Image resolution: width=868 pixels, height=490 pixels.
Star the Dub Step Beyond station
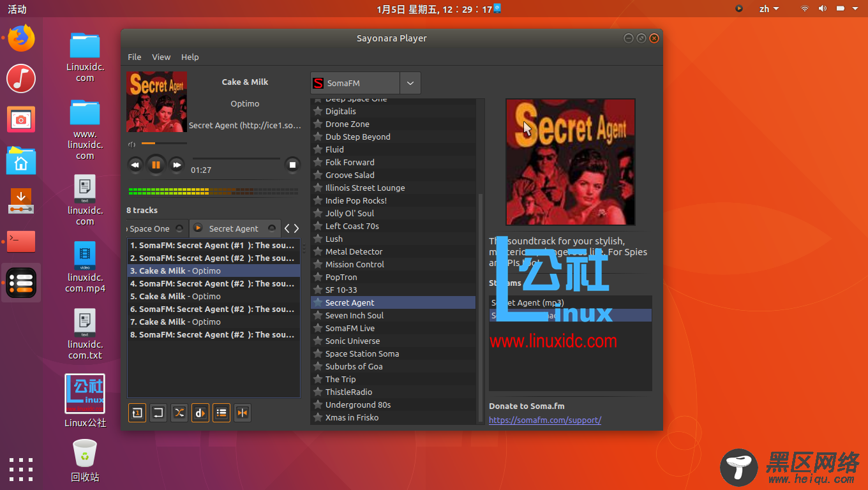click(x=318, y=137)
